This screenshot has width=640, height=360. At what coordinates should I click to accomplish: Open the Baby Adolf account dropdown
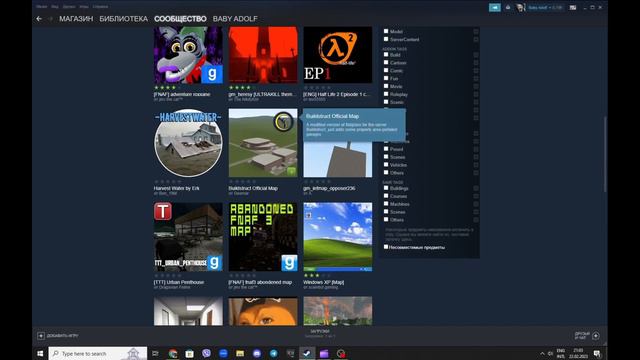[545, 7]
